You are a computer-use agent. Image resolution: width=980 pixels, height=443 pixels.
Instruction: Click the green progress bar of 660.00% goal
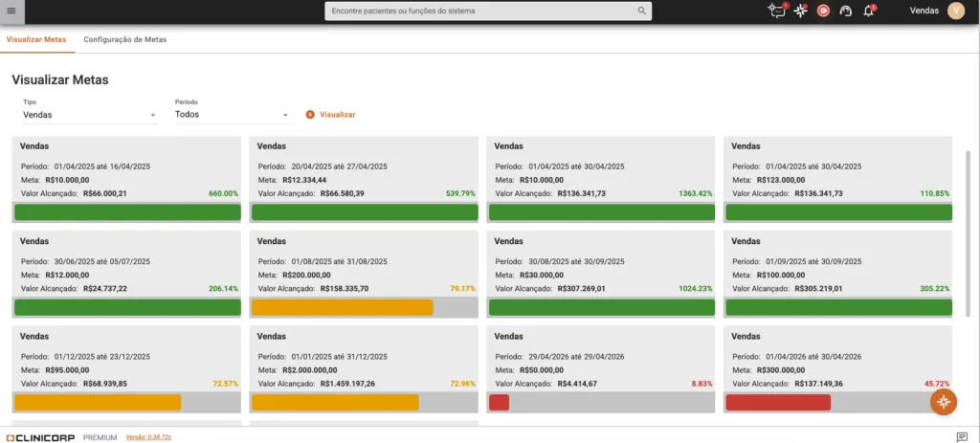point(127,212)
